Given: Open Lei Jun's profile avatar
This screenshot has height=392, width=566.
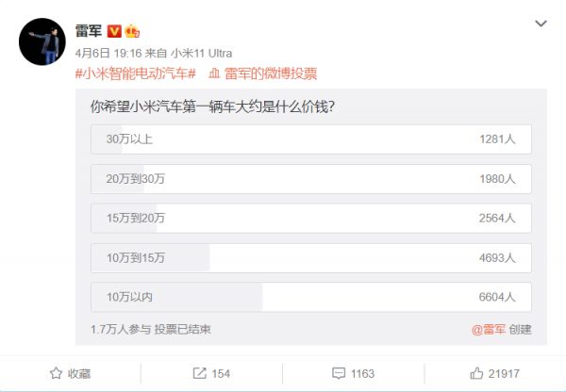Looking at the screenshot, I should pyautogui.click(x=42, y=41).
